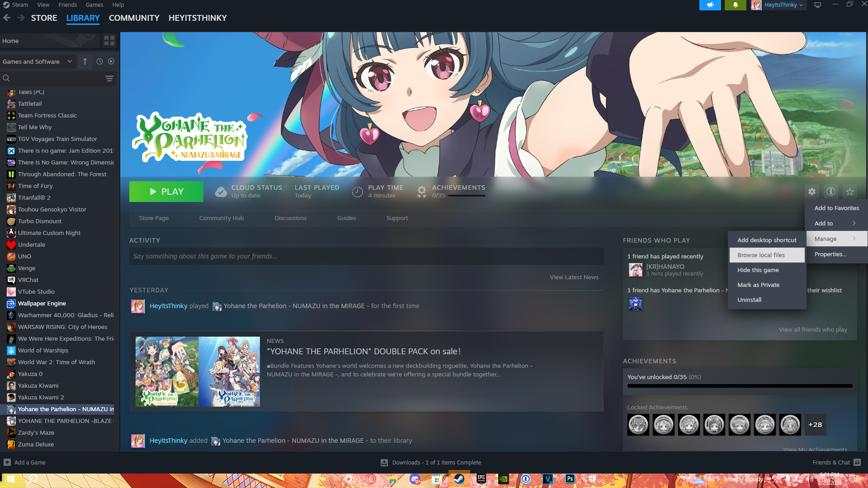Viewport: 868px width, 488px height.
Task: Open the game settings gear icon
Action: [x=812, y=192]
